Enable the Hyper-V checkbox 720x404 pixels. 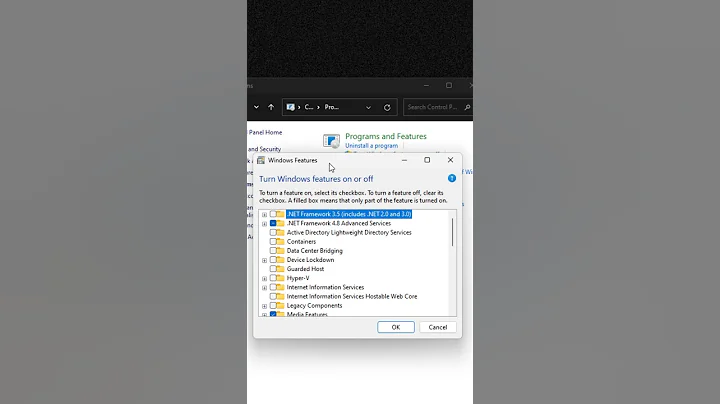(273, 278)
